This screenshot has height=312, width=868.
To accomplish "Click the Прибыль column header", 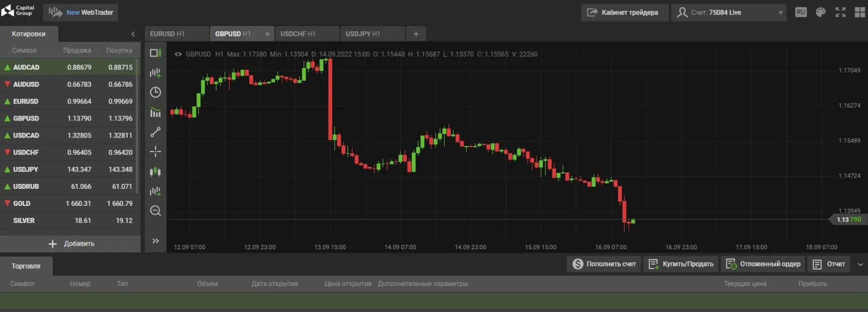I will 813,284.
